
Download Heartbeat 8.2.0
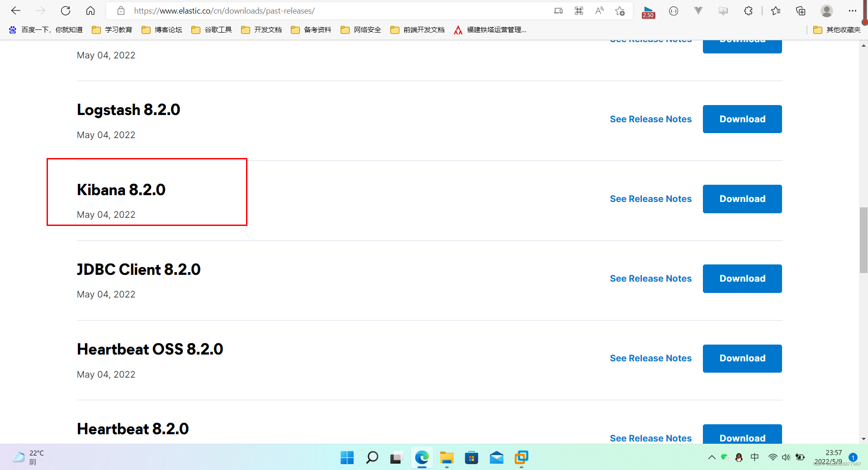click(742, 435)
